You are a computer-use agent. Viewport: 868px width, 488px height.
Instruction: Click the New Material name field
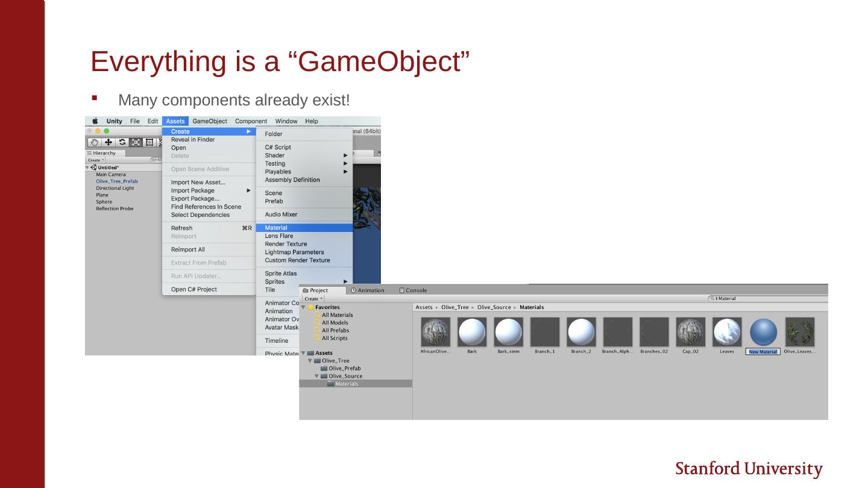click(x=763, y=352)
